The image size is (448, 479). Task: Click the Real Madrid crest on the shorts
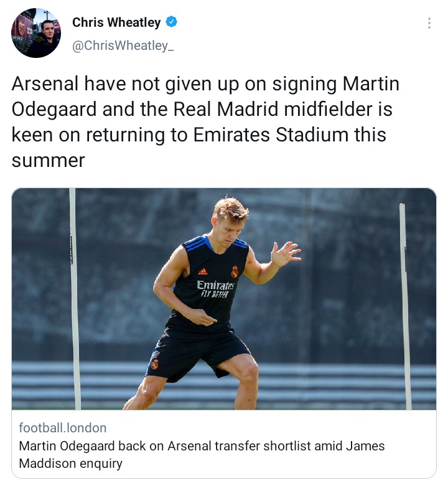pos(155,364)
